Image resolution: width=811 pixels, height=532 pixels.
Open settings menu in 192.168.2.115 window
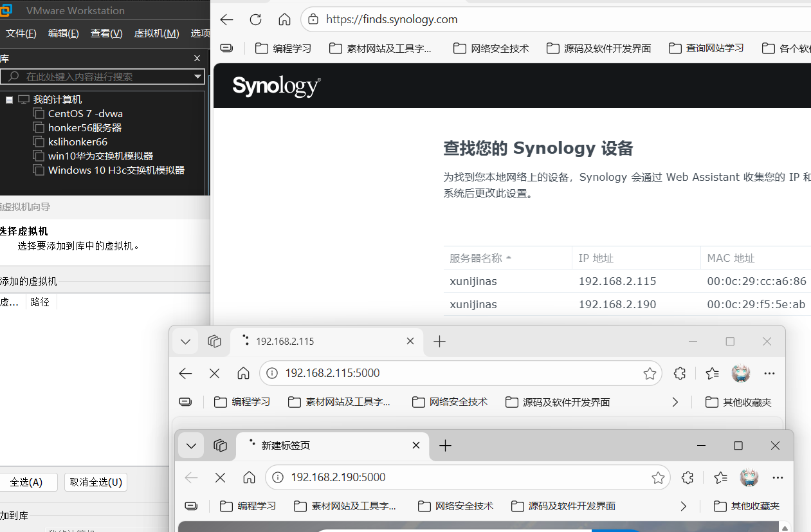(770, 373)
